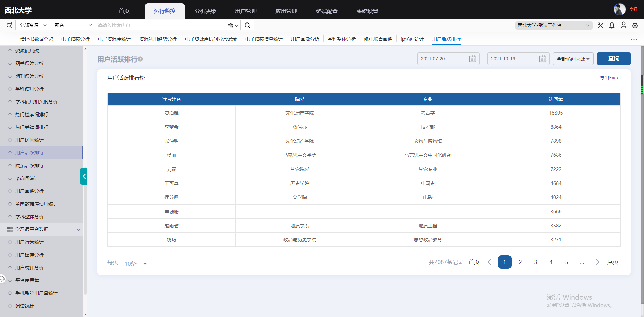Switch to the 分析决策 top menu
Viewport: 644px width, 317px height.
[205, 11]
